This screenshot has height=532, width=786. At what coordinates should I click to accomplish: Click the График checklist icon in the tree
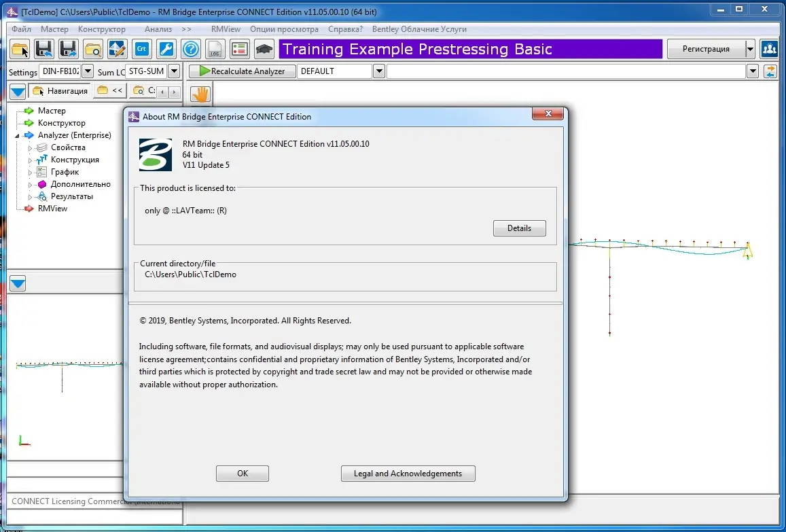(x=42, y=172)
